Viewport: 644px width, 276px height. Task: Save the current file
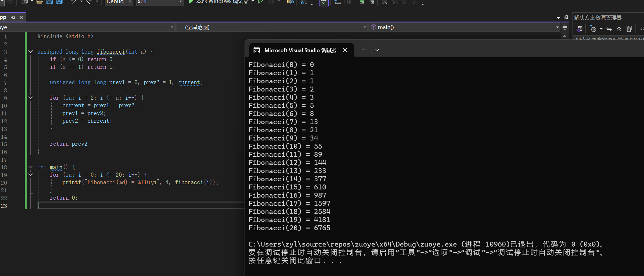[x=50, y=2]
